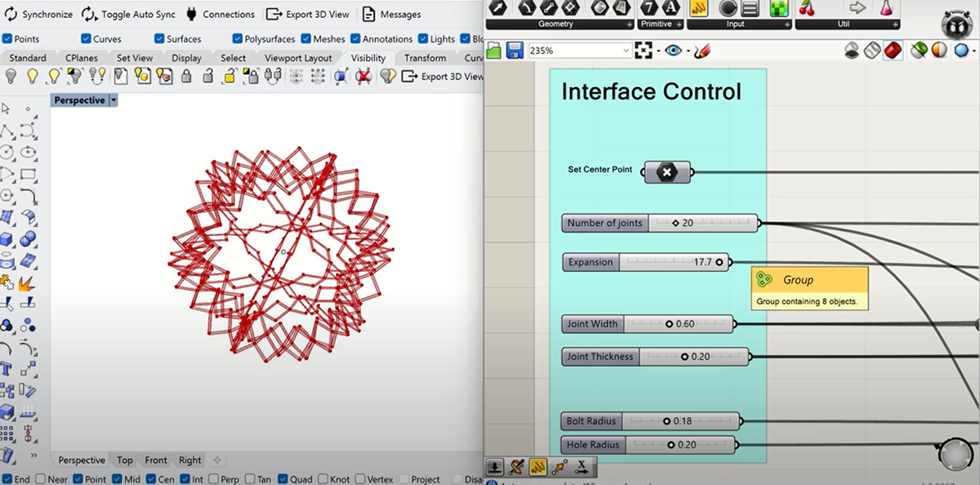Click the Joint Thickness slider
Screen dimensions: 980x485
[x=656, y=357]
